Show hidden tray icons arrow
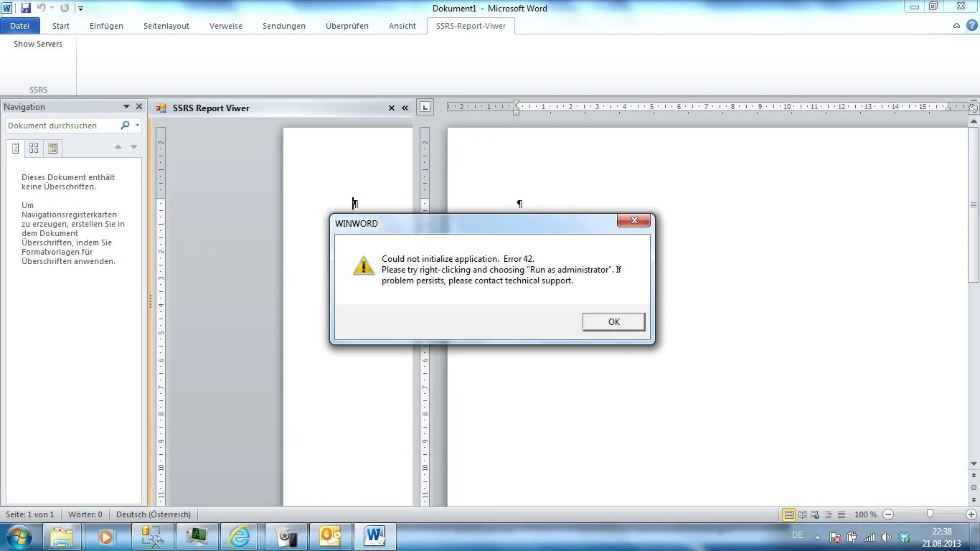 (x=817, y=537)
